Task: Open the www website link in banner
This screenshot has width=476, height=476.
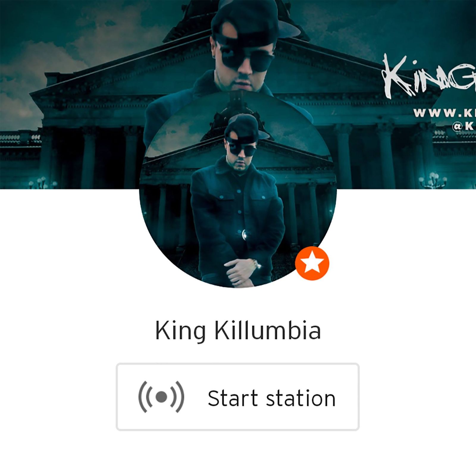Action: 445,113
